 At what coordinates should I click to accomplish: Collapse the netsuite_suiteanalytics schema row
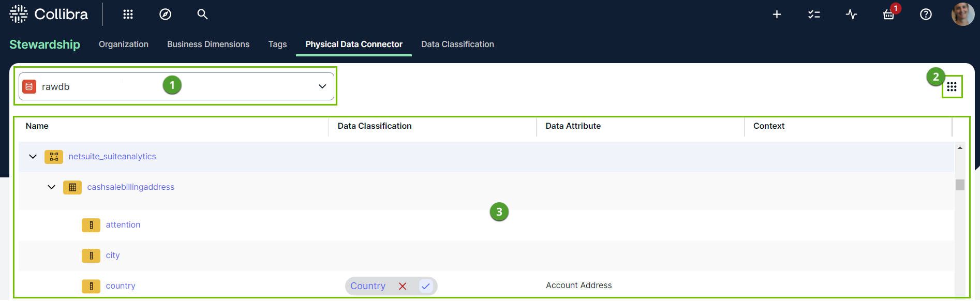(33, 157)
